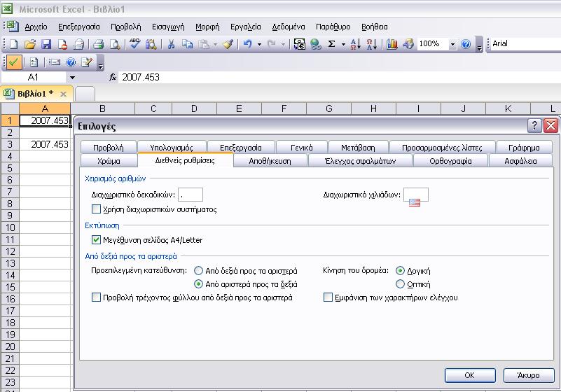Viewport: 561px width, 392px height.
Task: Cut the selection with the scissors icon
Action: pos(171,44)
